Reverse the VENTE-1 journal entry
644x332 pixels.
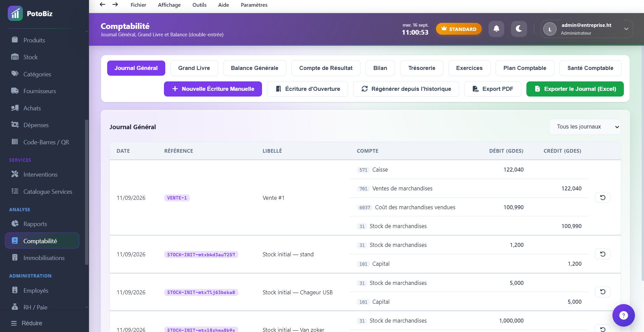[x=603, y=197]
